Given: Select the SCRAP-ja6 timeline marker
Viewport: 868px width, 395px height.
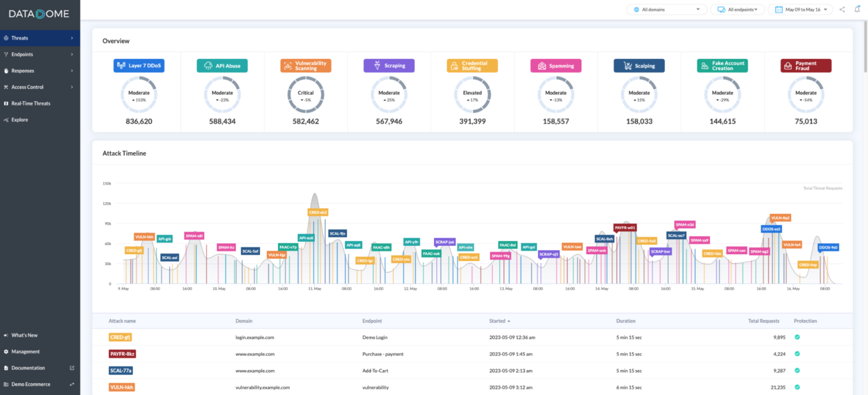Looking at the screenshot, I should (445, 242).
